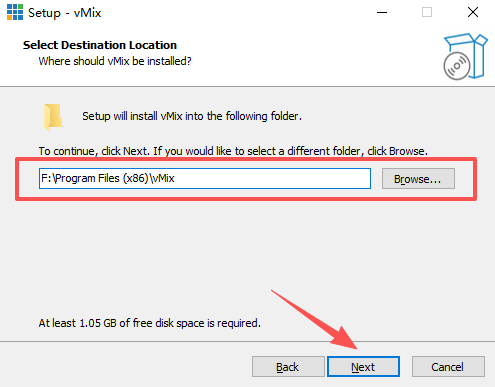Minimize the setup window

tap(382, 13)
